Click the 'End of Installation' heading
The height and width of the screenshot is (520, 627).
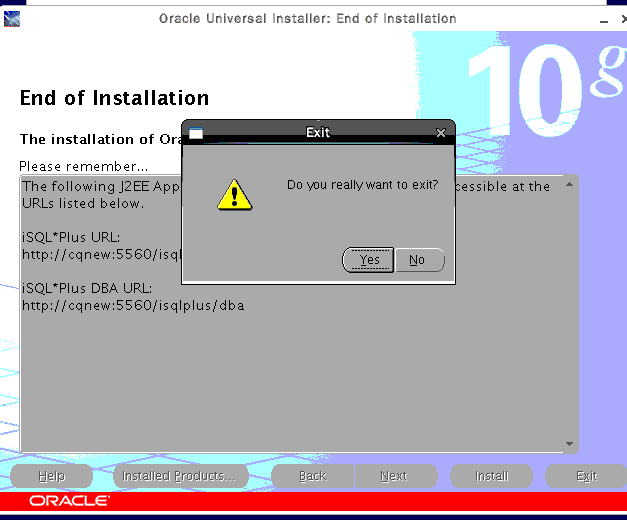pos(114,98)
